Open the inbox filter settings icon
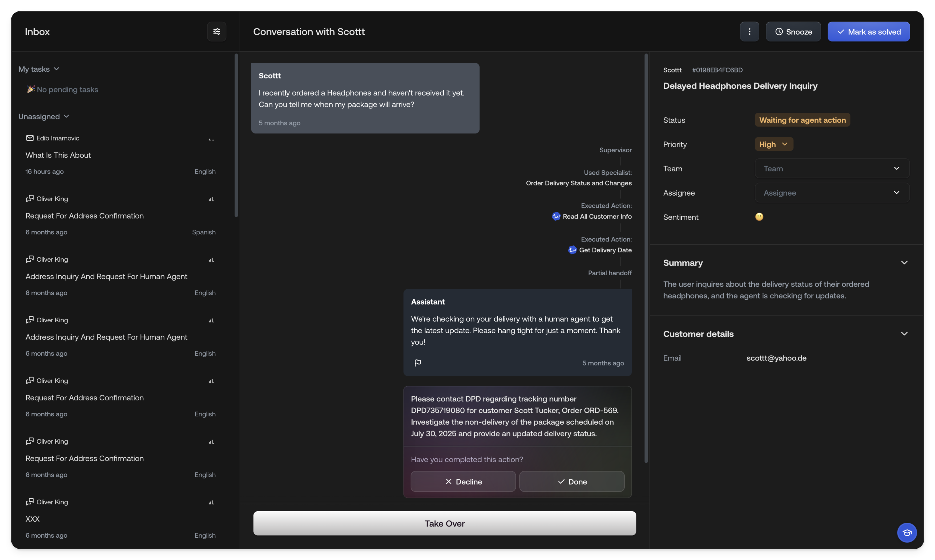935x560 pixels. coord(216,31)
